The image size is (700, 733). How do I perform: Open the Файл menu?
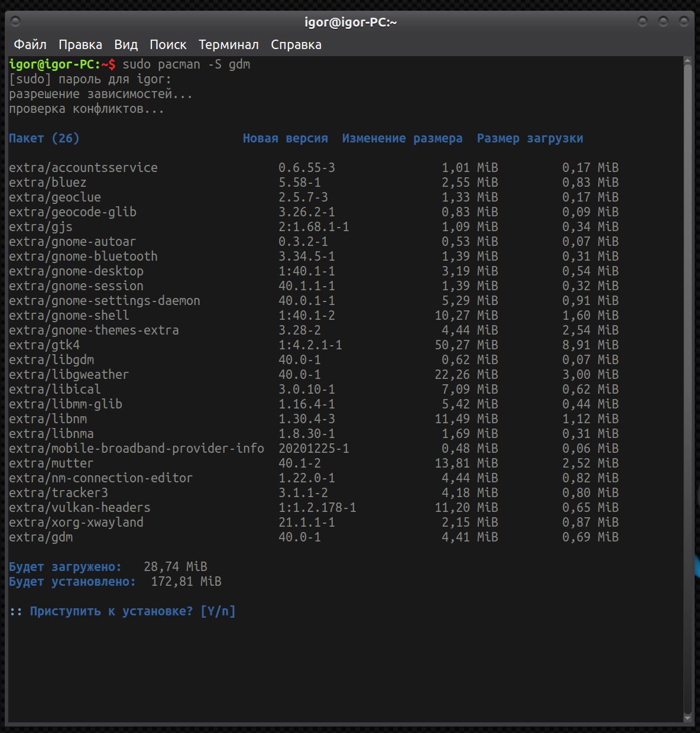pyautogui.click(x=30, y=44)
